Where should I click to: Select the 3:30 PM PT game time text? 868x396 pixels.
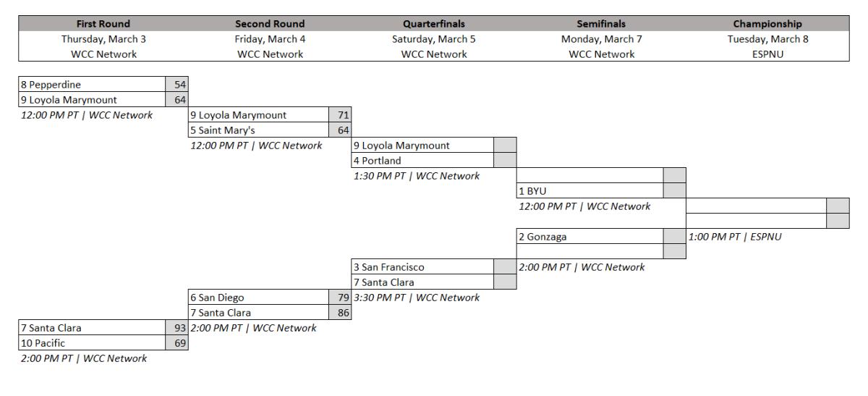[417, 298]
